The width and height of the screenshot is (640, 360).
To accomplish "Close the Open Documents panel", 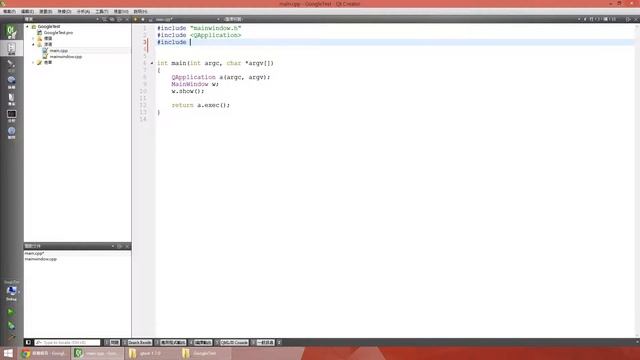I will coord(127,246).
